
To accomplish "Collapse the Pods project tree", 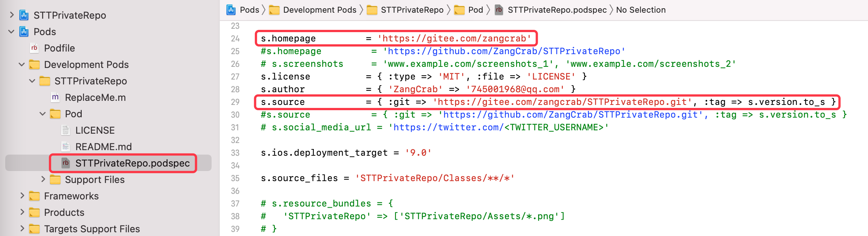I will [11, 32].
